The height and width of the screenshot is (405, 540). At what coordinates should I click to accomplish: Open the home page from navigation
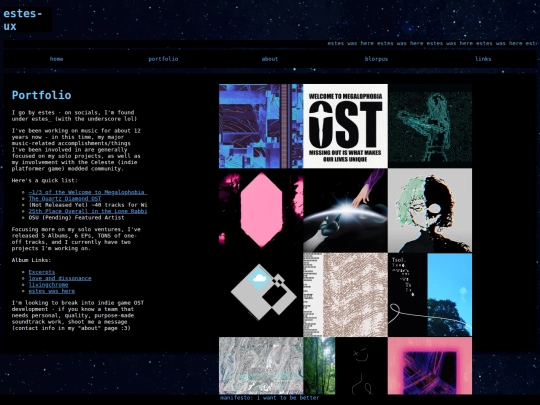(x=56, y=59)
